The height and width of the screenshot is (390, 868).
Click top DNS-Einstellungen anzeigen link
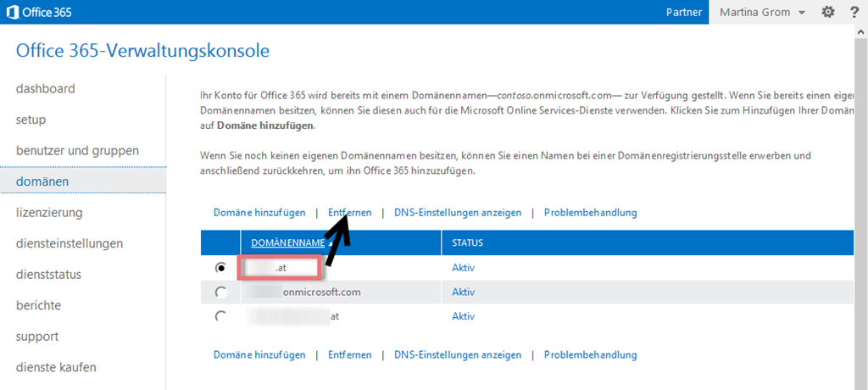point(458,213)
